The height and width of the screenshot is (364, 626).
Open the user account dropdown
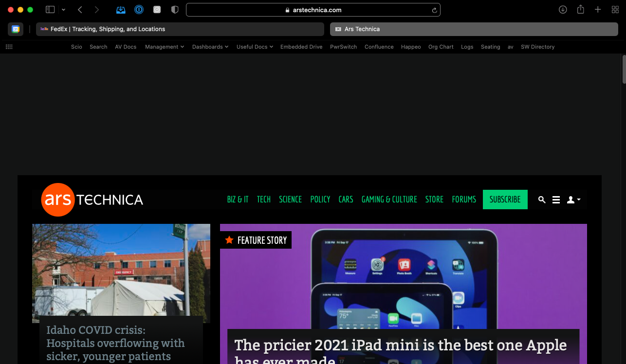click(573, 200)
